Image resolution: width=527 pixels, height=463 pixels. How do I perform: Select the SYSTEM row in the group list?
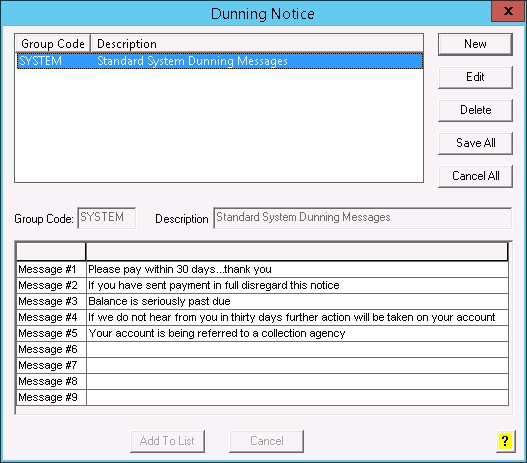point(220,61)
